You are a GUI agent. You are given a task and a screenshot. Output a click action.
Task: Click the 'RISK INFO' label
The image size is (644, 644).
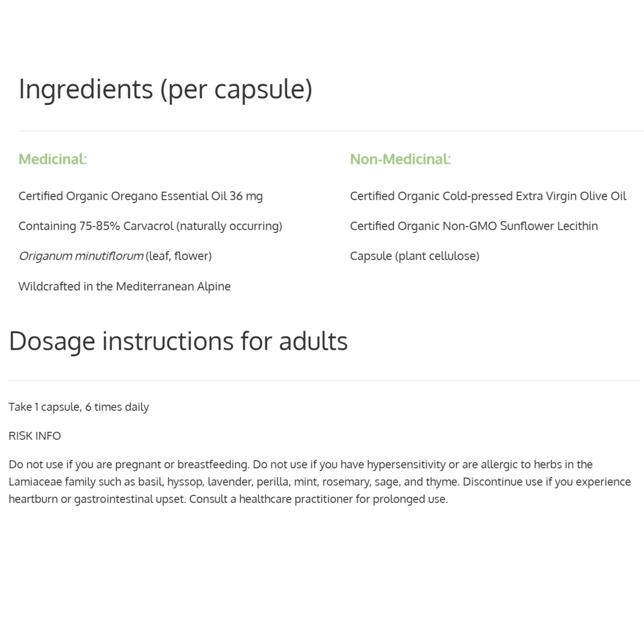[35, 436]
